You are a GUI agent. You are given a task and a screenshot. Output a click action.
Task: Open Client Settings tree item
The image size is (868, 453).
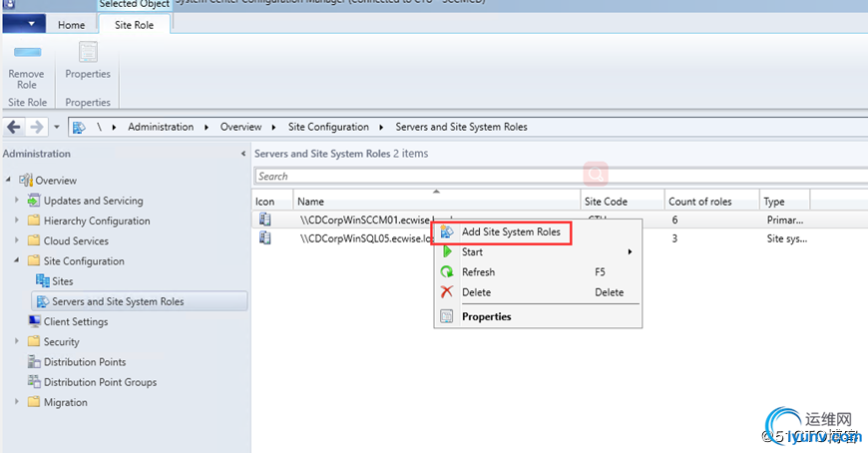click(76, 321)
